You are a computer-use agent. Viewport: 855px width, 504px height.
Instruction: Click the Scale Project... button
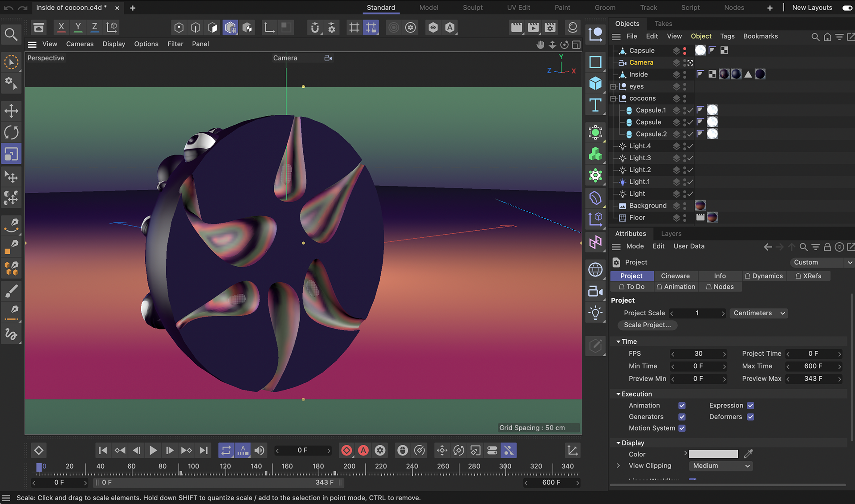click(x=647, y=325)
